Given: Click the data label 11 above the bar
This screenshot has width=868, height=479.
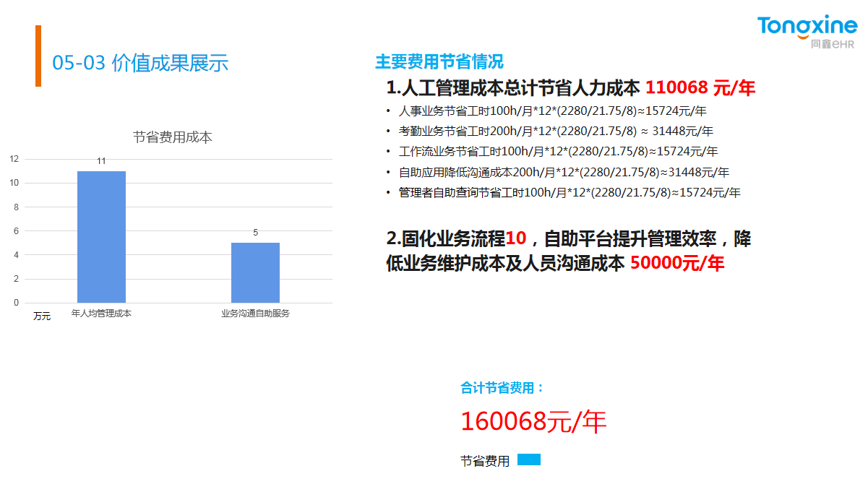Looking at the screenshot, I should 101,161.
